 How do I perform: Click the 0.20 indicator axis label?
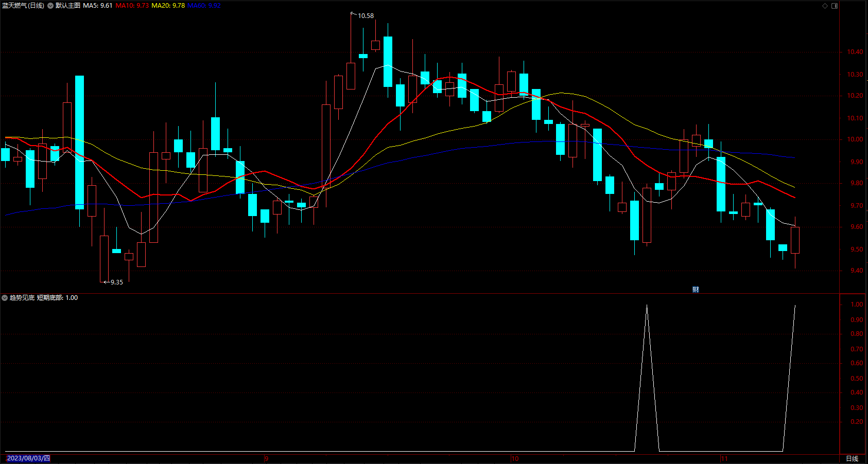click(x=857, y=422)
